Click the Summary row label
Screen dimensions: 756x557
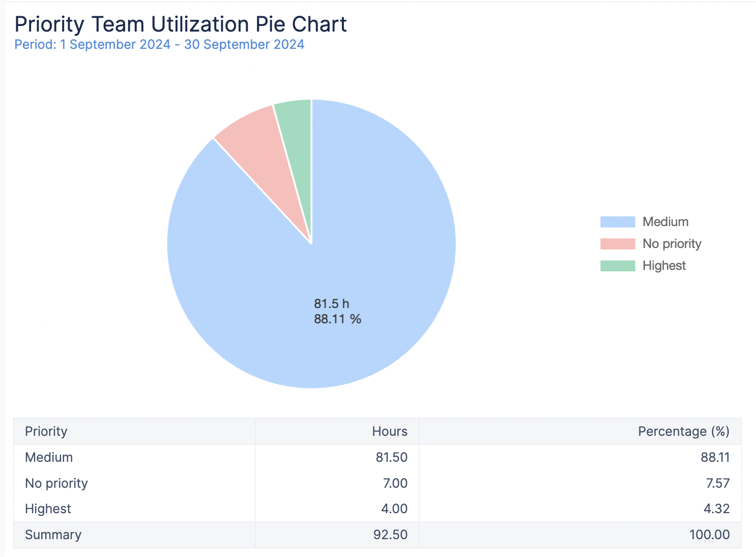[53, 535]
